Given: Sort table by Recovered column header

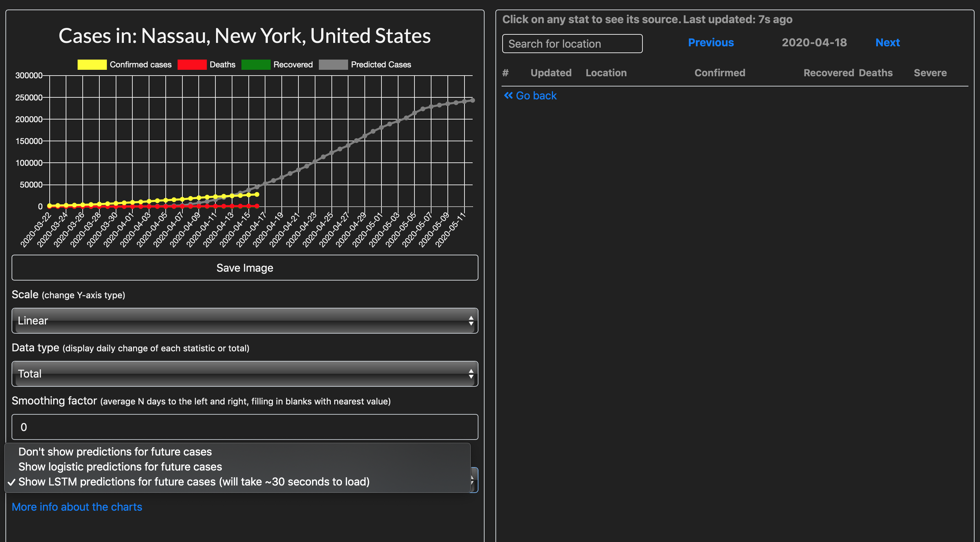Looking at the screenshot, I should click(829, 73).
